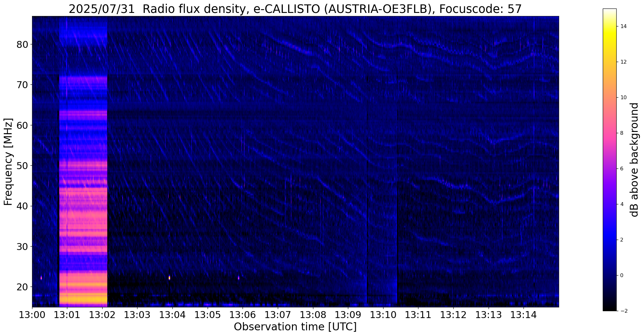Image resolution: width=644 pixels, height=336 pixels.
Task: Click the colorbar tick label 10
Action: (623, 98)
